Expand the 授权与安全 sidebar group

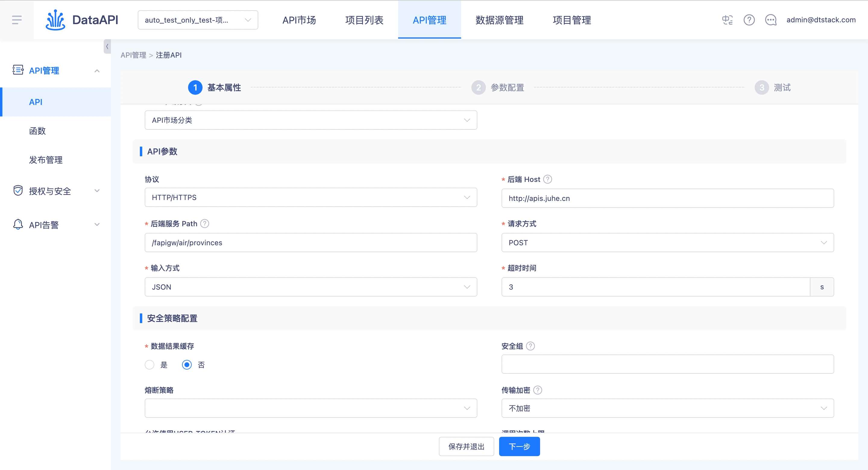tap(97, 191)
